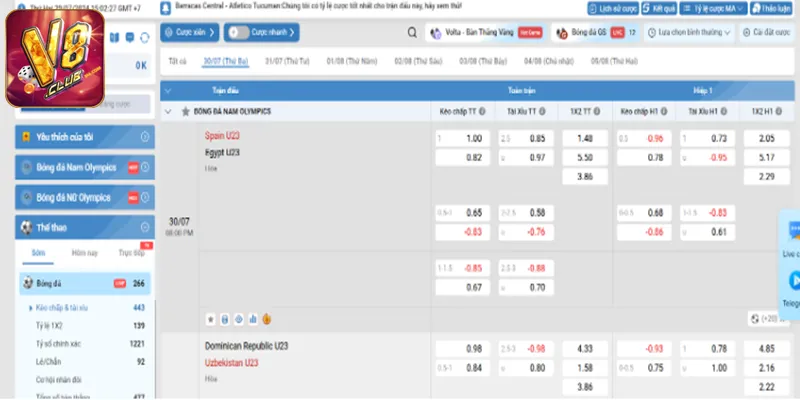Click the favorite star icon under Spain match
The image size is (800, 400).
click(211, 318)
